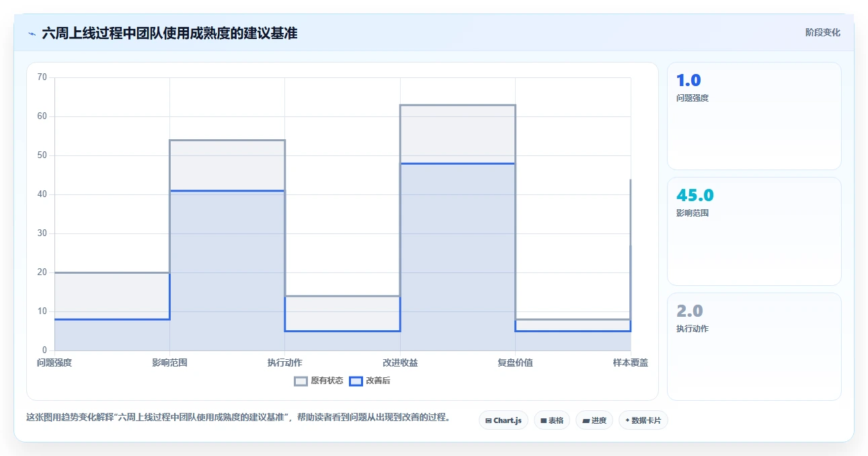868x456 pixels.
Task: Open the 执行动作 2.0 data card
Action: pos(754,346)
